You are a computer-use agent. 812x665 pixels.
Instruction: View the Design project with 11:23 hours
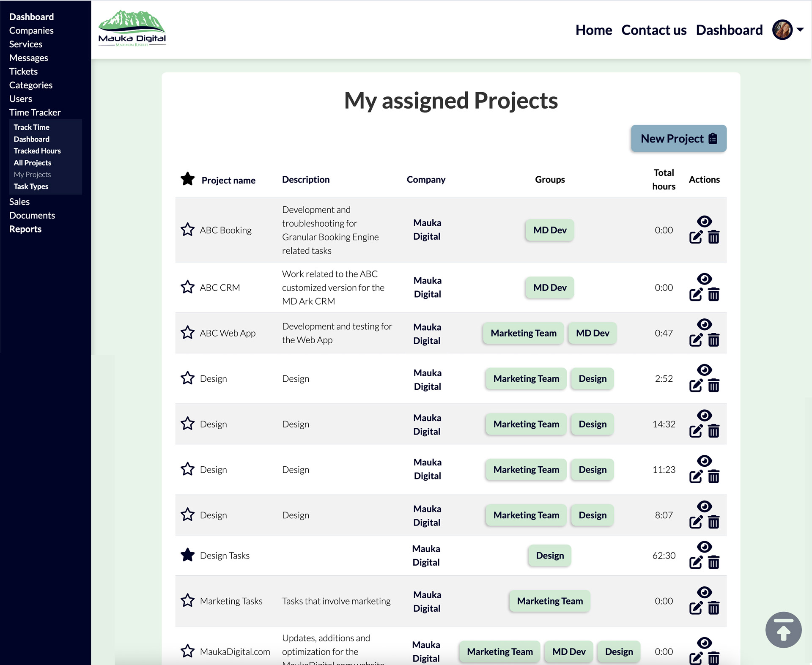tap(704, 461)
